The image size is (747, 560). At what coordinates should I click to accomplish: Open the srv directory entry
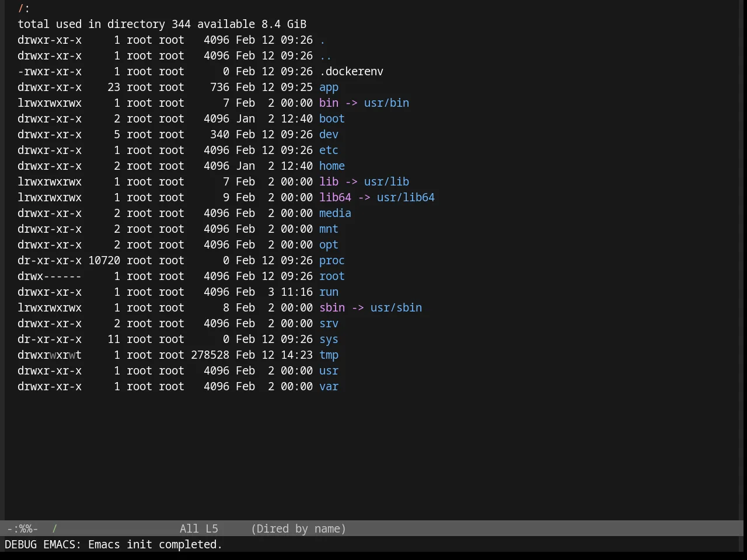tap(329, 324)
